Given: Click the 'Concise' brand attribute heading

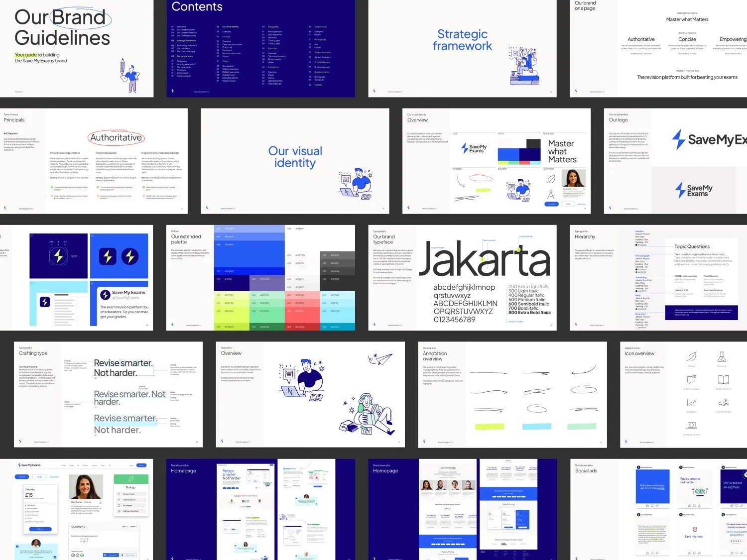Looking at the screenshot, I should click(687, 39).
